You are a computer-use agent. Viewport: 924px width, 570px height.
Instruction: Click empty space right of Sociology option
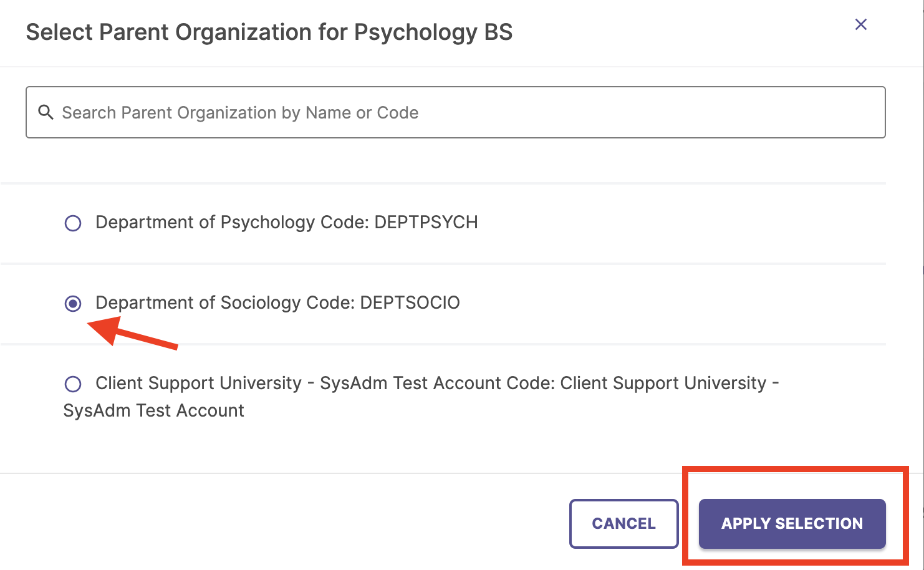pyautogui.click(x=673, y=303)
